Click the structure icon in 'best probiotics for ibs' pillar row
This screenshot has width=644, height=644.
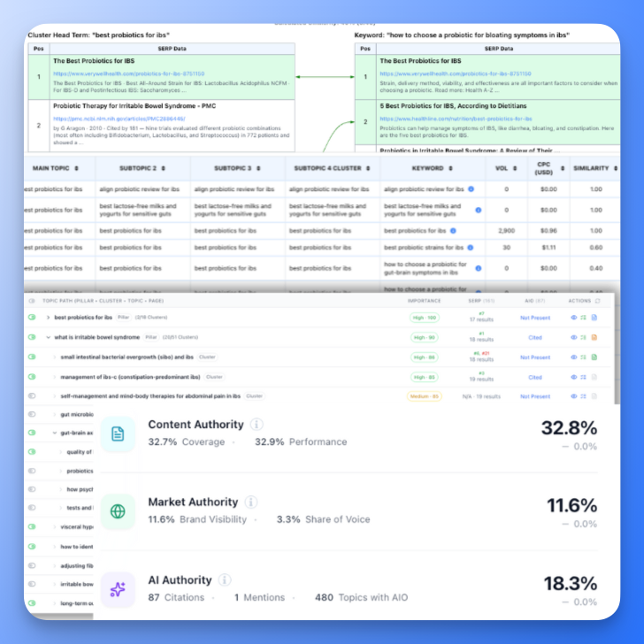click(x=583, y=318)
